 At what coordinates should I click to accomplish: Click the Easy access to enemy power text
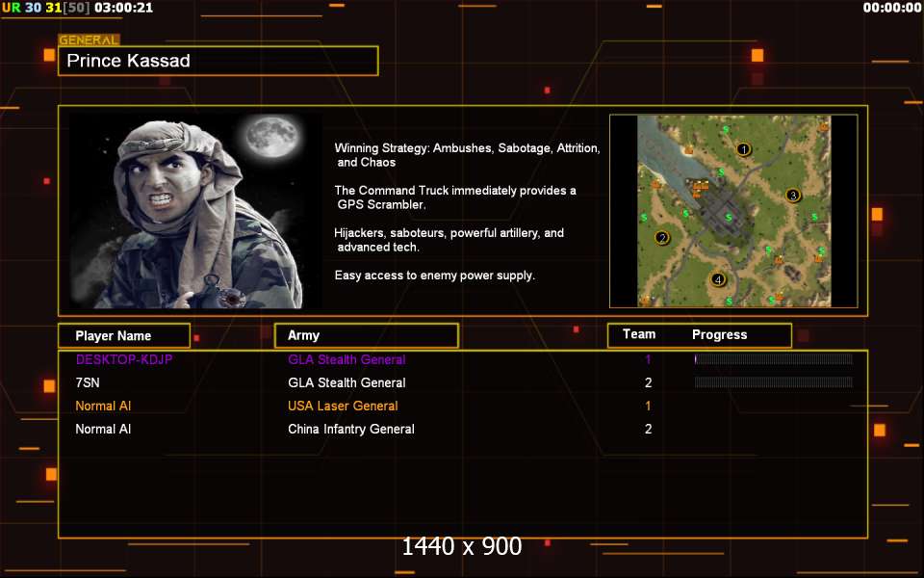[435, 276]
